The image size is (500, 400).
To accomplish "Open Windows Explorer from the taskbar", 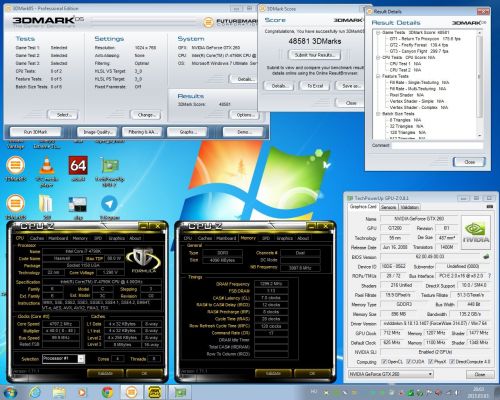I will 59,392.
